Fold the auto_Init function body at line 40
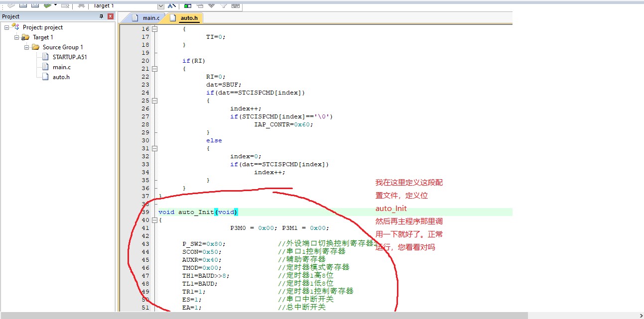Screen dimensions: 644x319 [154, 220]
